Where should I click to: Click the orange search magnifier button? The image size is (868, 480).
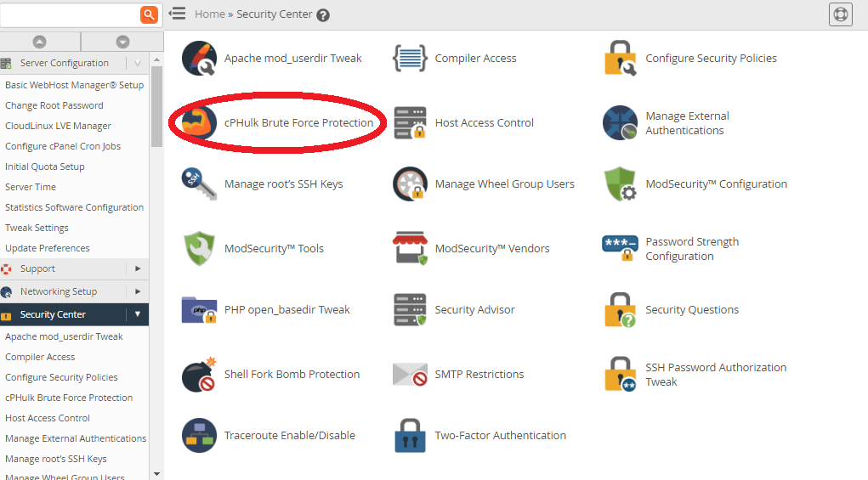(149, 15)
